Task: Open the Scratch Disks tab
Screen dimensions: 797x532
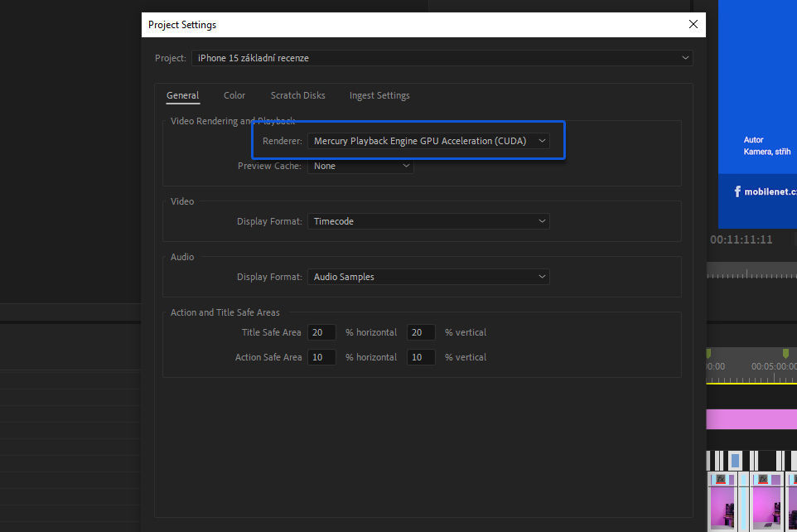Action: pos(297,95)
